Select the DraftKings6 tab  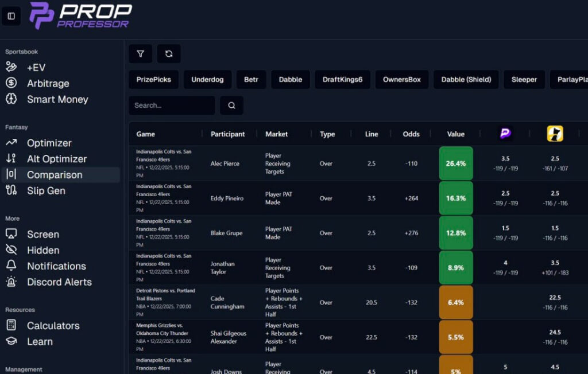point(342,80)
